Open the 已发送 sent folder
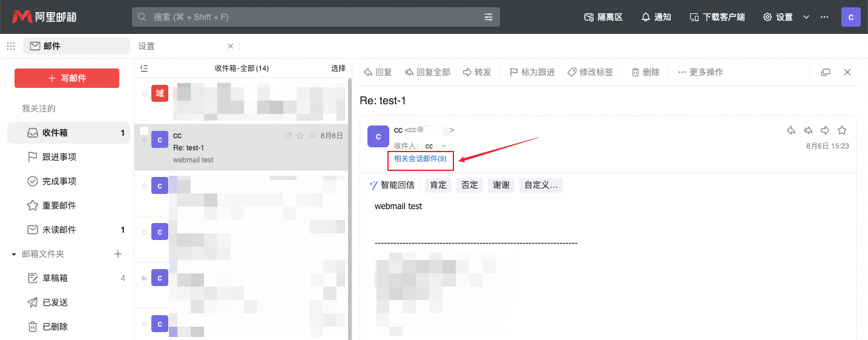Viewport: 868px width, 340px height. point(54,302)
